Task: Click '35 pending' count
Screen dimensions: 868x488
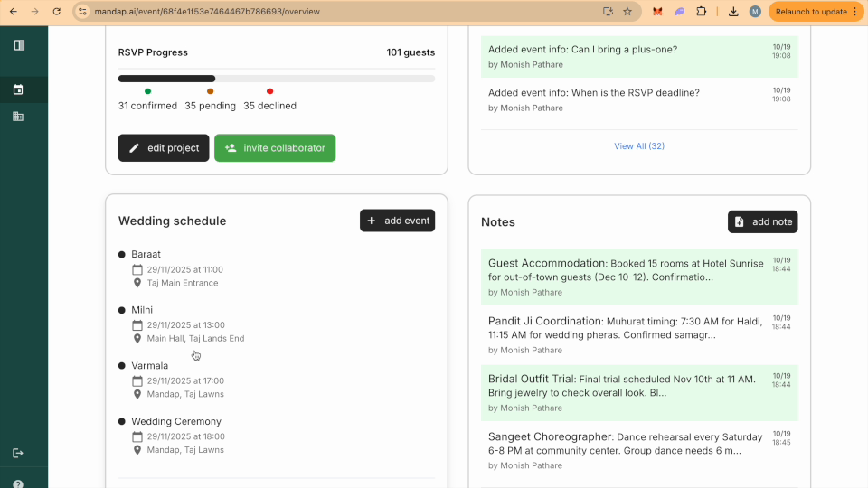Action: [211, 106]
